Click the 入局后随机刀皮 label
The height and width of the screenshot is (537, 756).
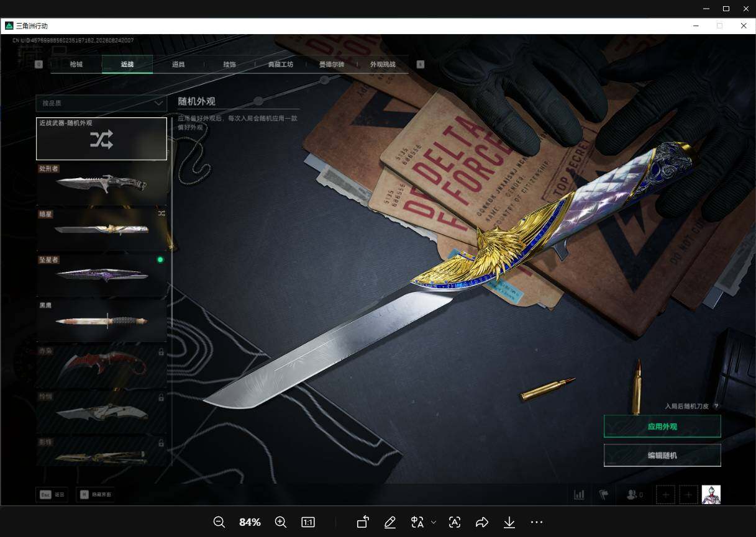pyautogui.click(x=686, y=406)
